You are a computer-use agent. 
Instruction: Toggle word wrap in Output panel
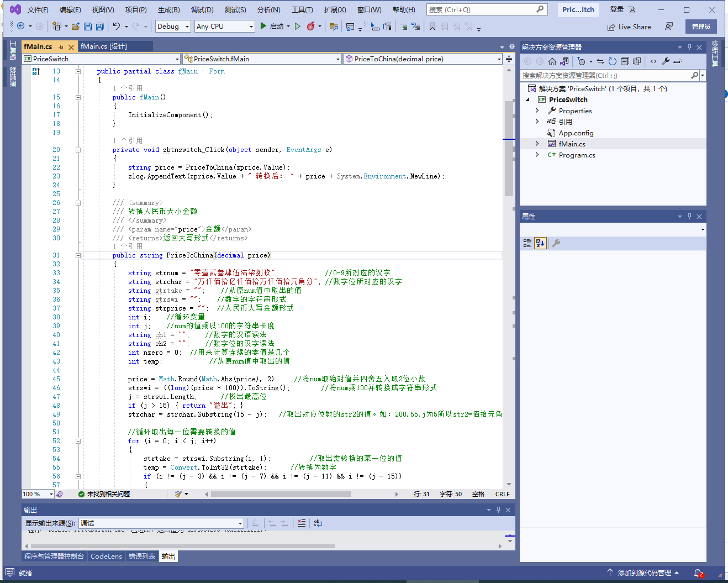(x=318, y=523)
